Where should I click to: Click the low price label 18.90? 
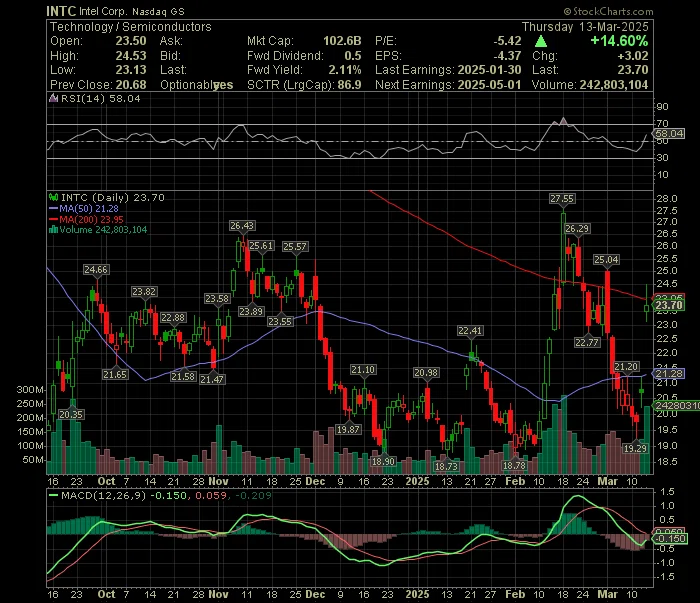pos(383,461)
